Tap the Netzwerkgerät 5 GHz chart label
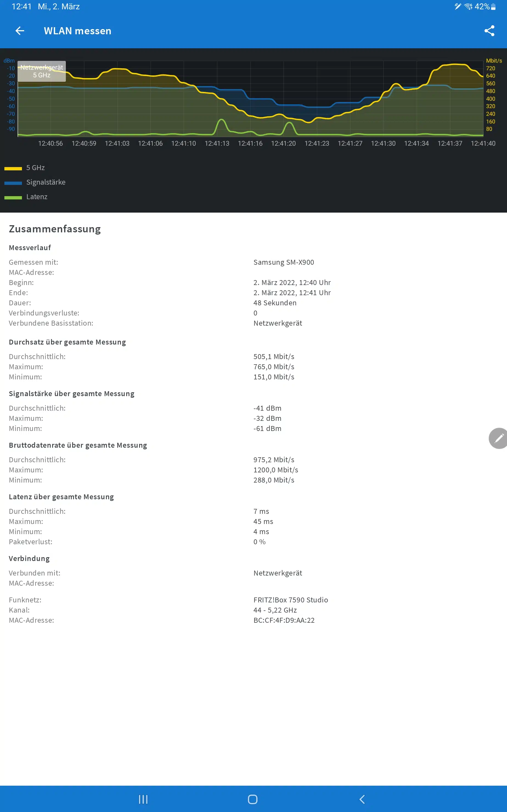507x812 pixels. pyautogui.click(x=42, y=71)
